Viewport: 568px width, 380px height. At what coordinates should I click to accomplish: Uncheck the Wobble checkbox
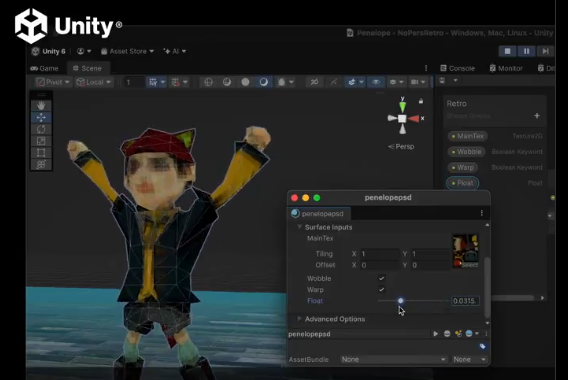tap(381, 278)
